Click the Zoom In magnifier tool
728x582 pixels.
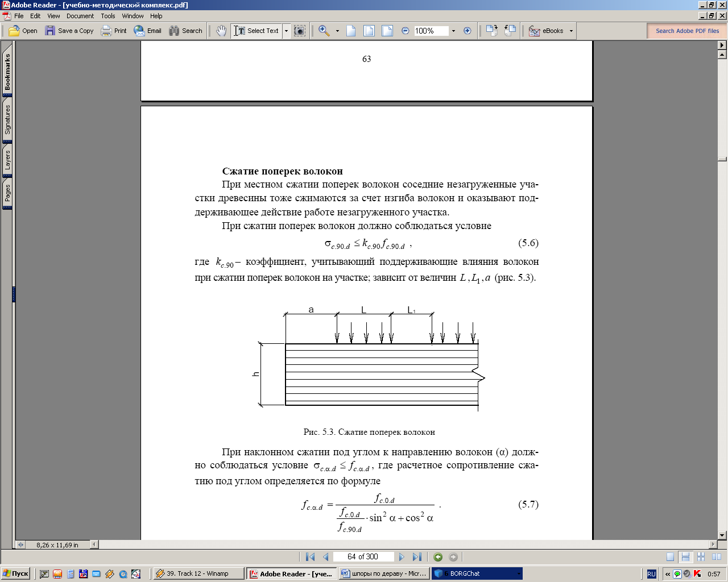coord(324,31)
